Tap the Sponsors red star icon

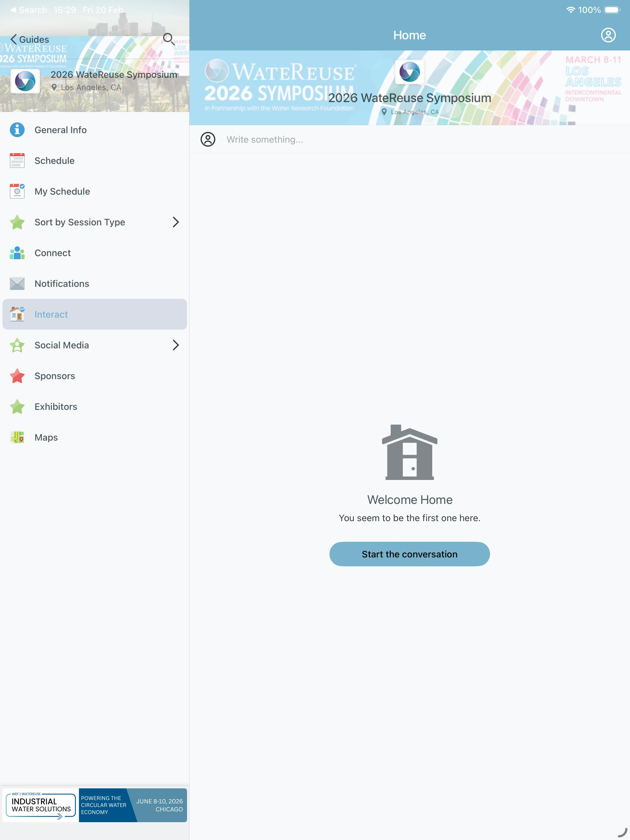[x=17, y=376]
